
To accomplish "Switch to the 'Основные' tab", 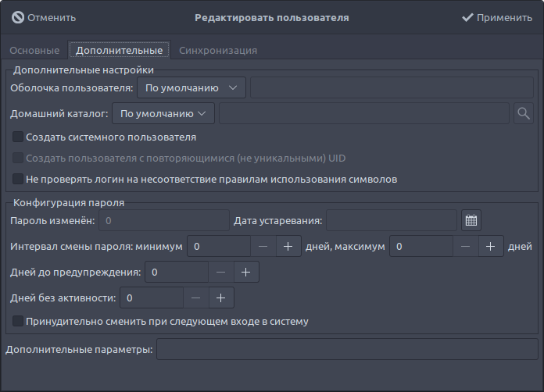I will [34, 51].
